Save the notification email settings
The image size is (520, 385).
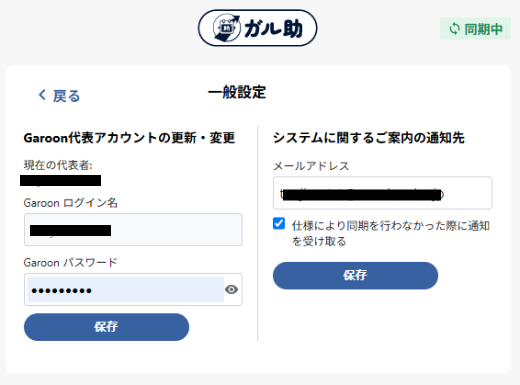pyautogui.click(x=355, y=275)
